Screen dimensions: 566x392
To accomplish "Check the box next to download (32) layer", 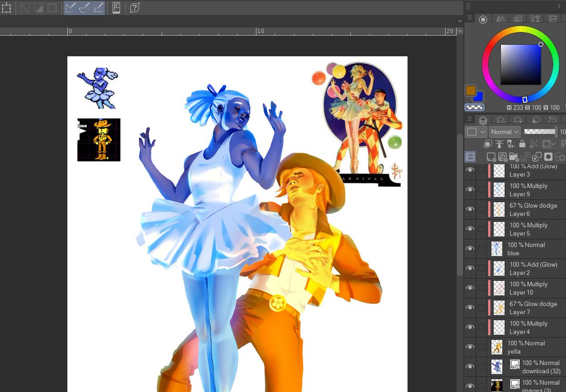I will [x=482, y=367].
